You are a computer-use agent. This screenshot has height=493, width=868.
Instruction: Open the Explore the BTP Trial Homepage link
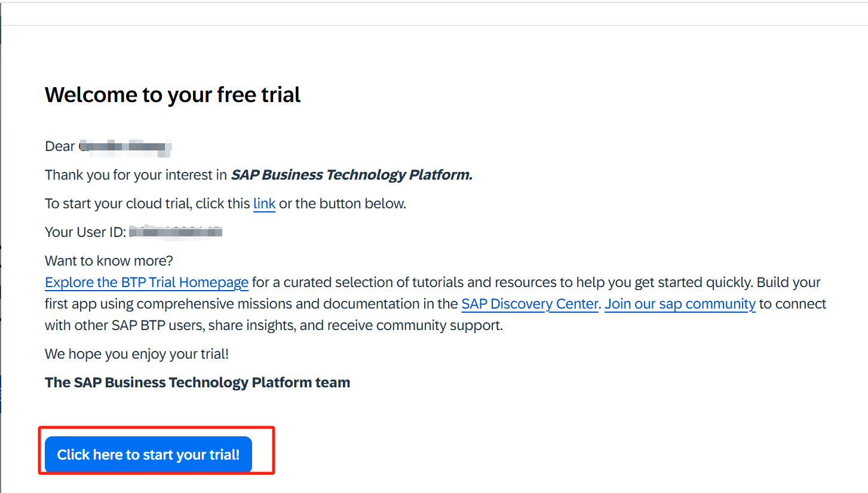coord(146,282)
